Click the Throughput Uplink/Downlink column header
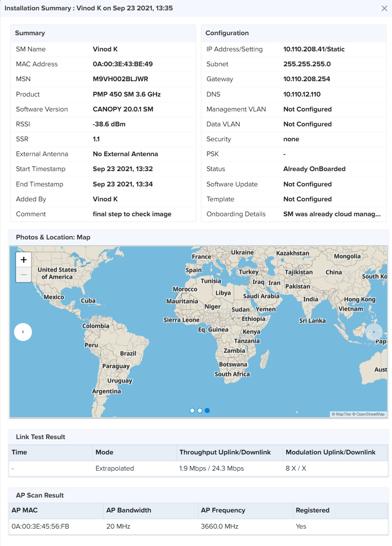392x546 pixels. (225, 452)
